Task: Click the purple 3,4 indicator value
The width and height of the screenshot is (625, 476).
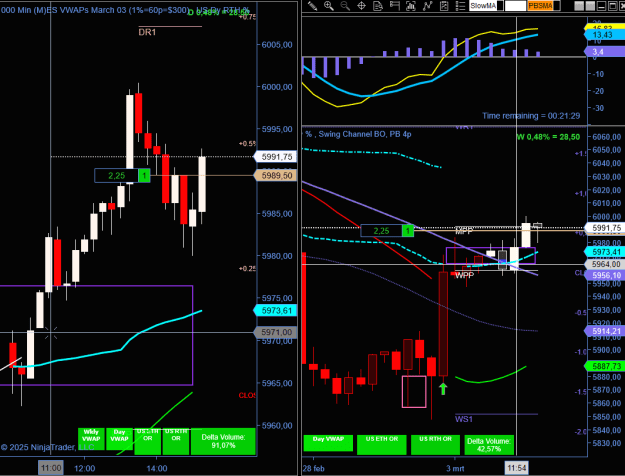Action: [x=604, y=51]
